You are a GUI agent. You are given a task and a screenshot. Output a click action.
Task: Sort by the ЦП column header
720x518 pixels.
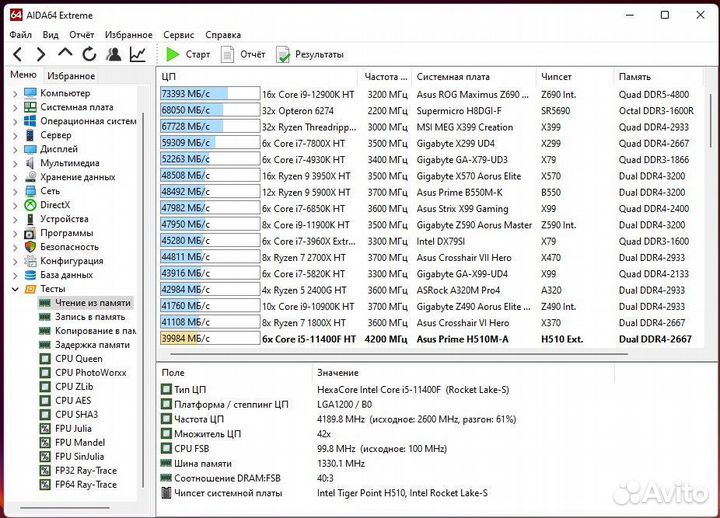tap(258, 77)
